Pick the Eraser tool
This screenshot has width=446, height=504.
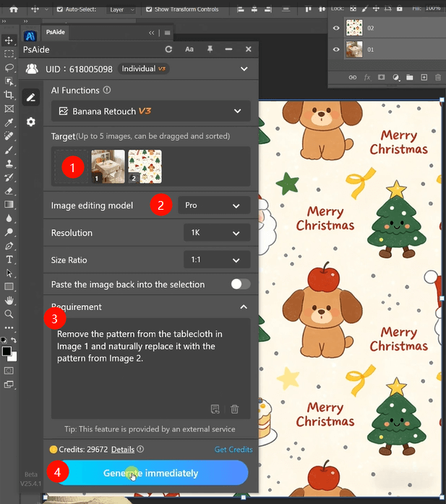9,191
